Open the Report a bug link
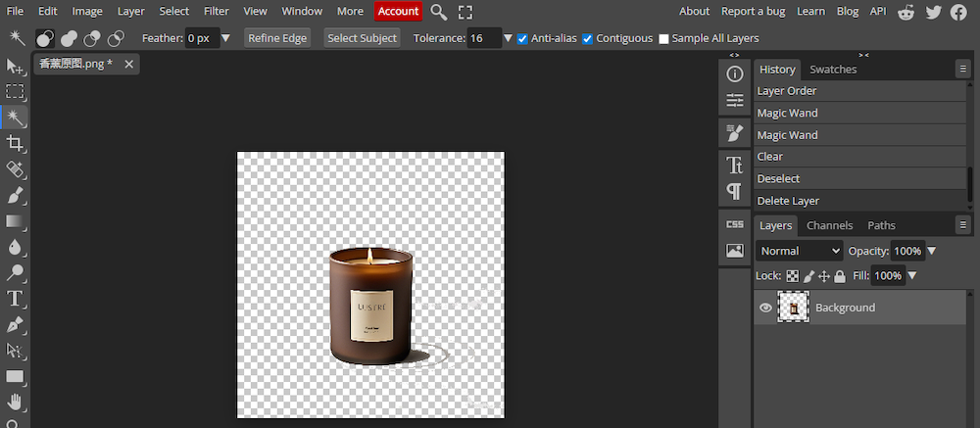 pyautogui.click(x=755, y=11)
